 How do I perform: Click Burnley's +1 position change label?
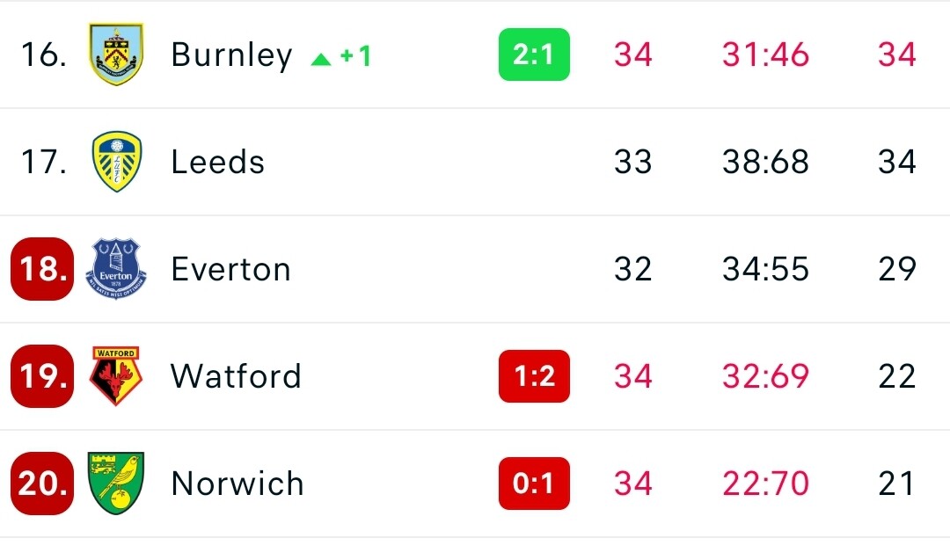tap(355, 56)
